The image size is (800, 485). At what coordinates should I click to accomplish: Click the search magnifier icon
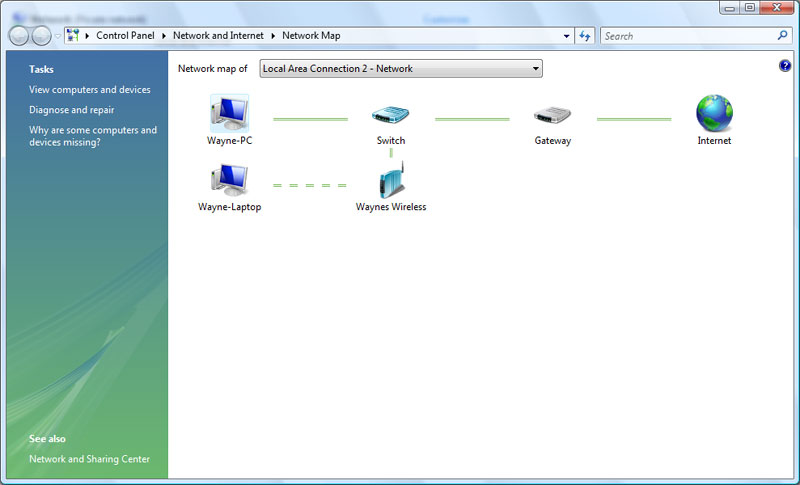coord(782,36)
